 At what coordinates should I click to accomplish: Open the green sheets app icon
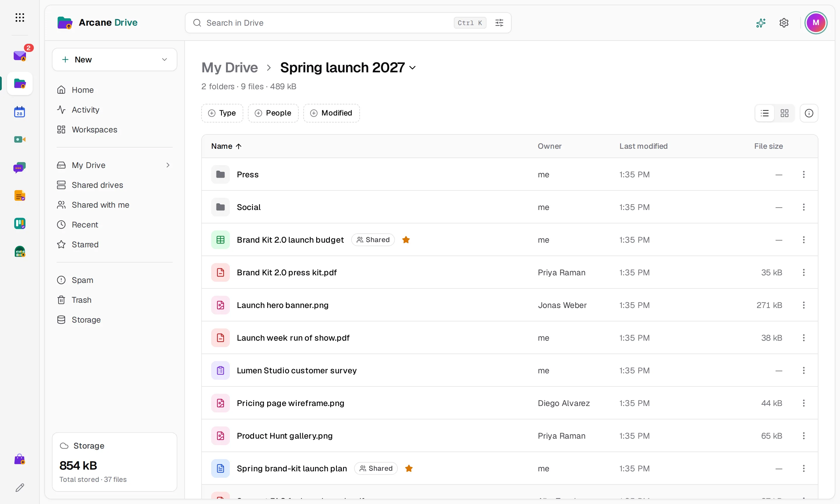20,252
